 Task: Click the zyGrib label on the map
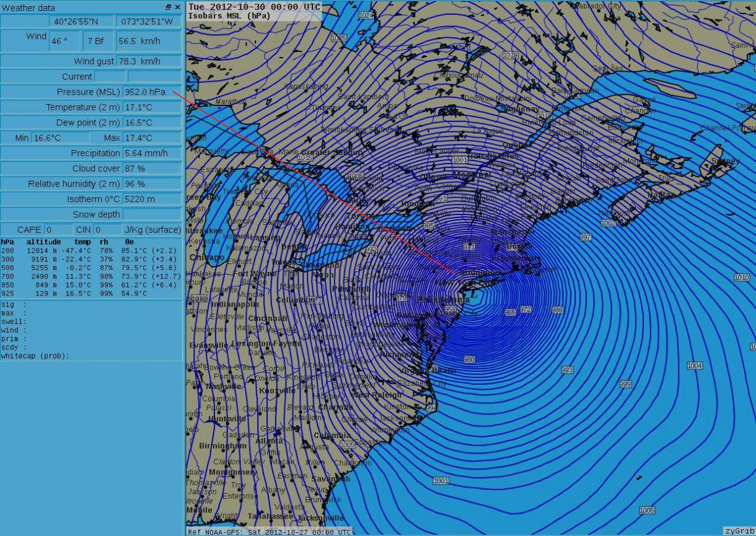click(740, 531)
